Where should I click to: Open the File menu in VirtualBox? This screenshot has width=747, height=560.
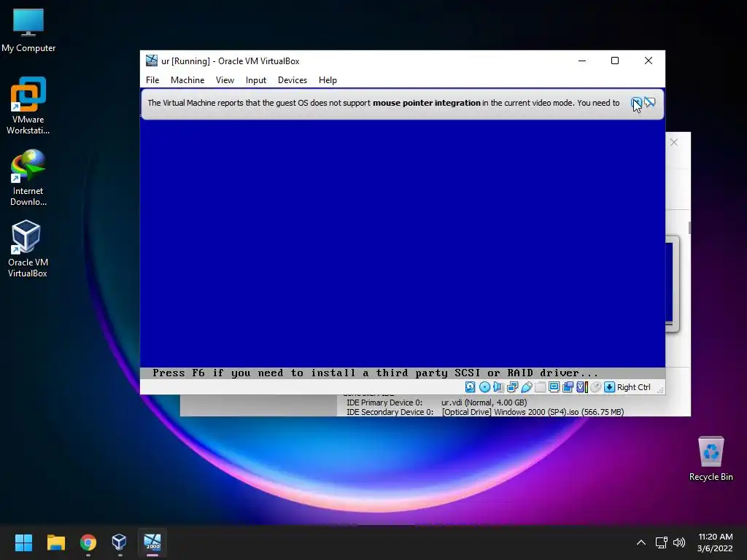(152, 80)
